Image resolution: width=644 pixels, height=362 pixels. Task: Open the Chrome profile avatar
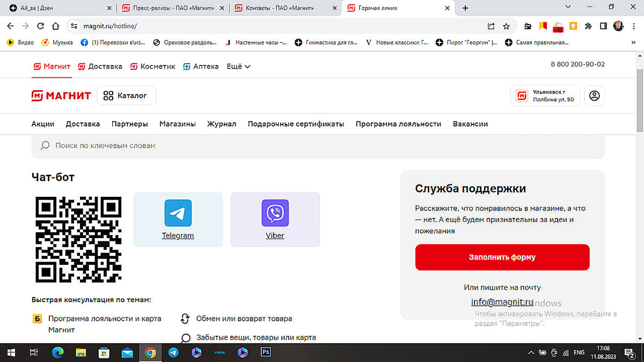(x=618, y=26)
